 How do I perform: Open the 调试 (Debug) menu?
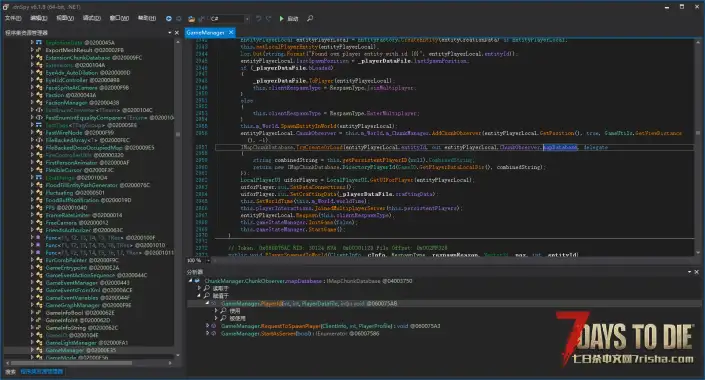pyautogui.click(x=91, y=18)
